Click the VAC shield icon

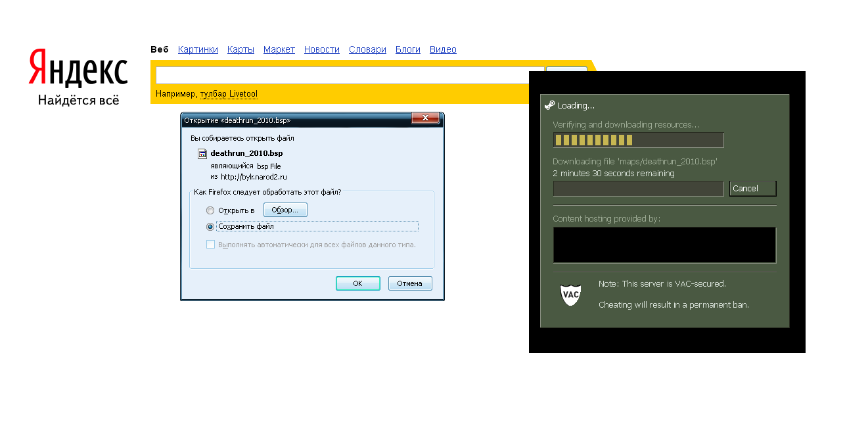[570, 295]
